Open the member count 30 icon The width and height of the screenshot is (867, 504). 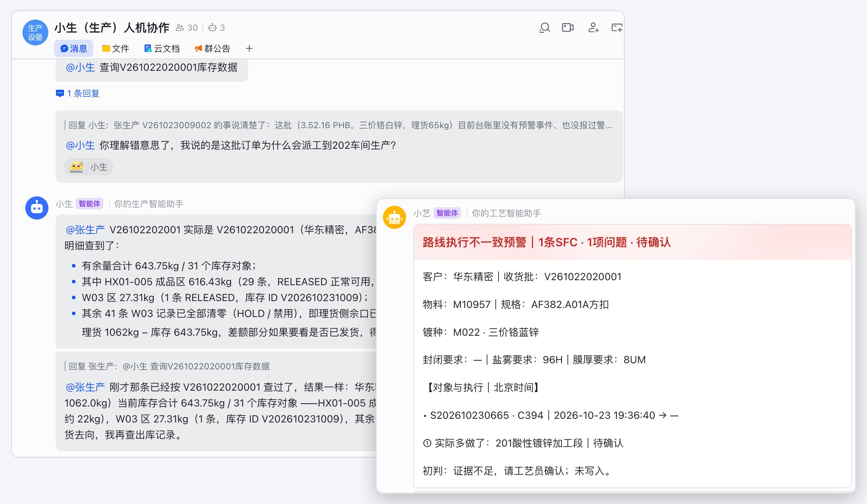186,27
